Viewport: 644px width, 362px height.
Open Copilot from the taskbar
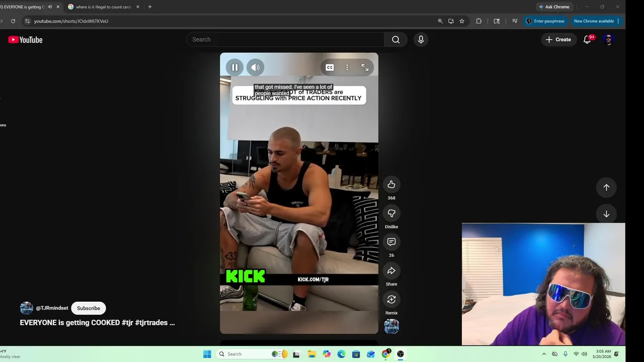click(327, 354)
